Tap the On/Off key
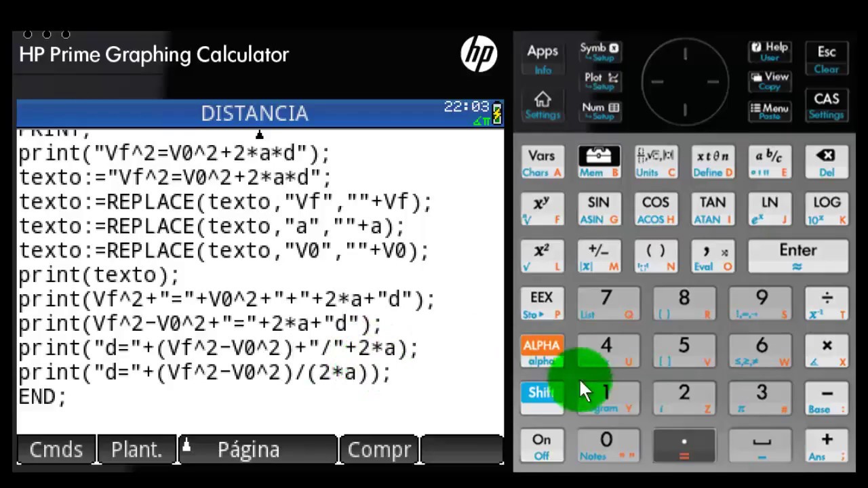Viewport: 868px width, 488px height. click(542, 446)
